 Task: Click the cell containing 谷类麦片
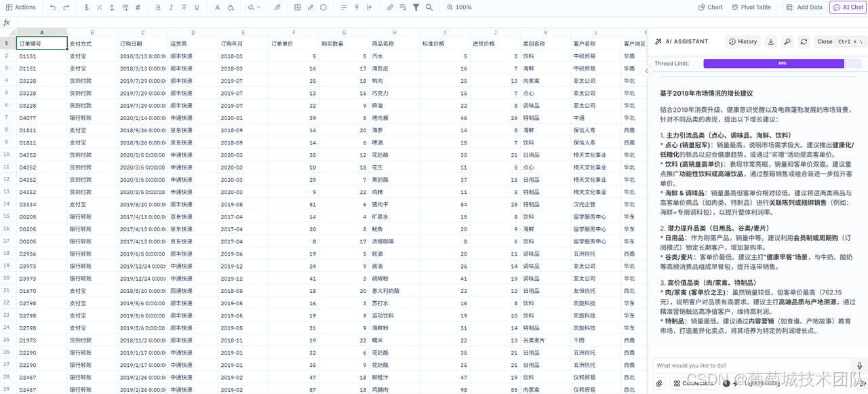pos(546,340)
